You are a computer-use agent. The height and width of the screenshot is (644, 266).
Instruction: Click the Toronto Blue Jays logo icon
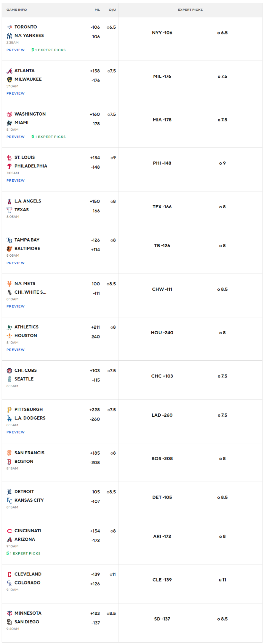point(9,27)
